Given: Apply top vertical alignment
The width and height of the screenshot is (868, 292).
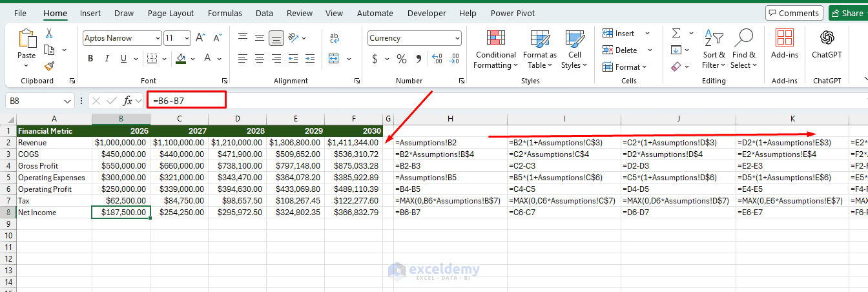Looking at the screenshot, I should [243, 38].
